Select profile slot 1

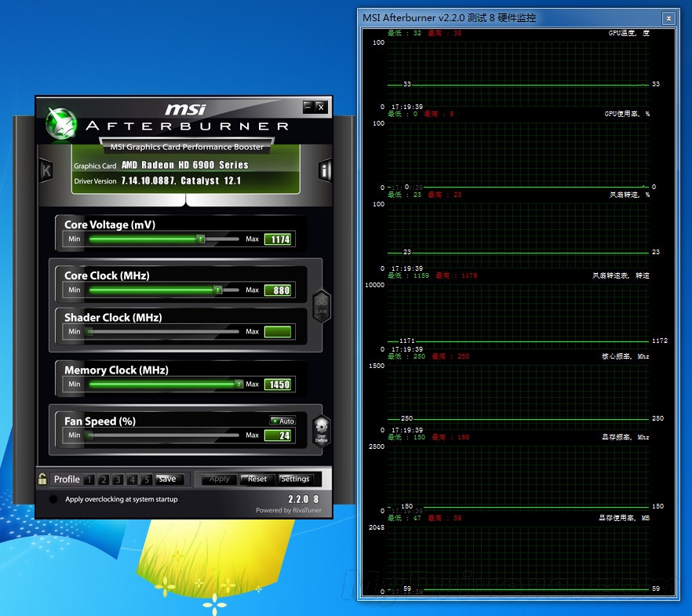pos(89,479)
